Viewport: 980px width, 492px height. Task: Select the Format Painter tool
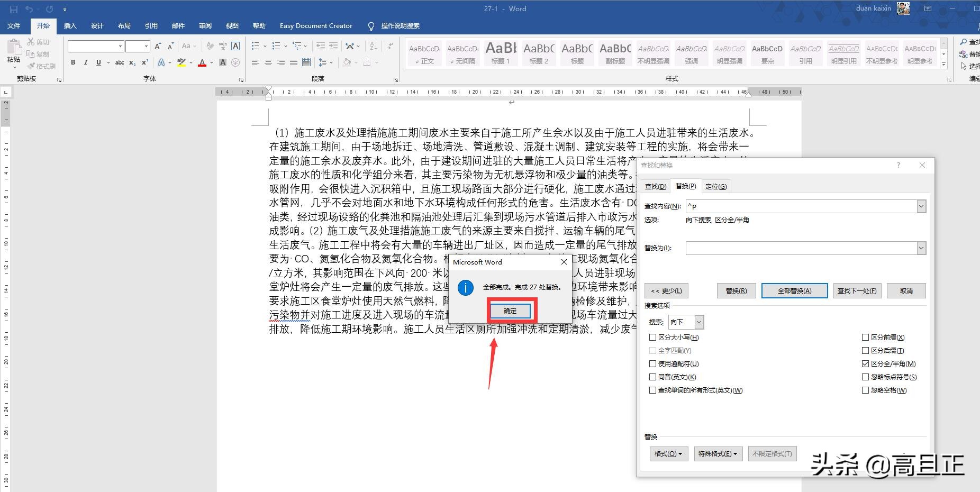[x=42, y=66]
